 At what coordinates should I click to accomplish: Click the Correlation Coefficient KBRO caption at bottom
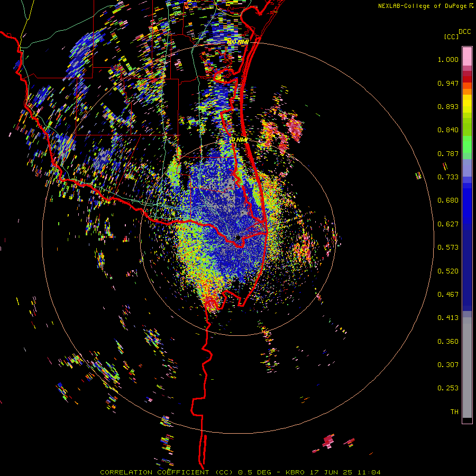click(x=240, y=472)
